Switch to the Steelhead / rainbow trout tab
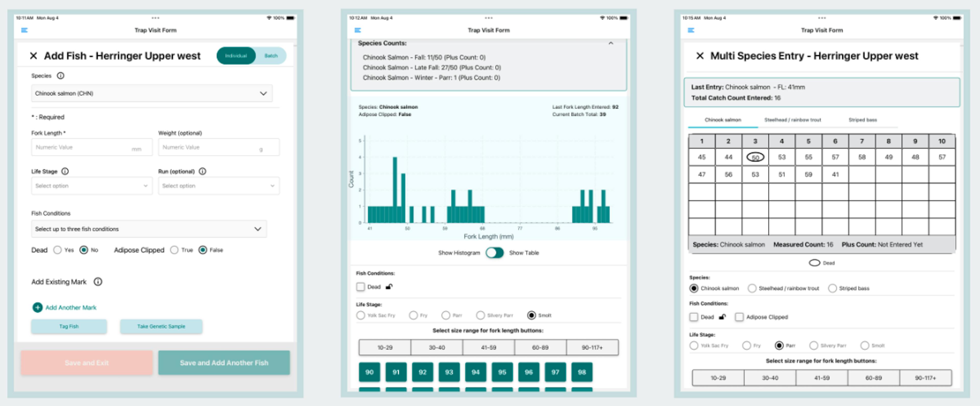Image resolution: width=980 pixels, height=406 pixels. tap(792, 120)
